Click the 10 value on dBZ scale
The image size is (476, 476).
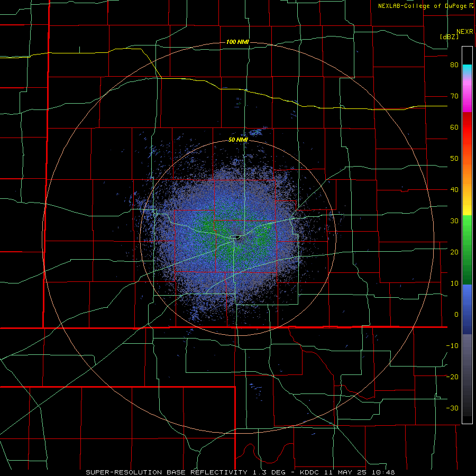click(454, 283)
